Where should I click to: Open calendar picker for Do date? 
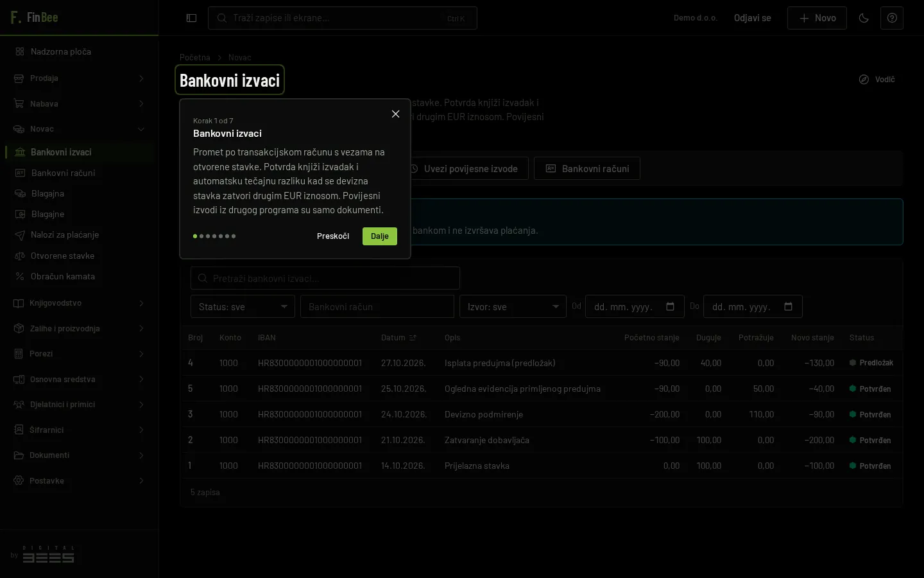click(788, 306)
